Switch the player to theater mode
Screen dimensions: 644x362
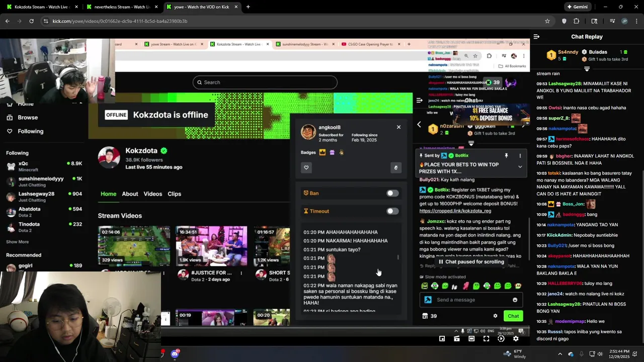pyautogui.click(x=471, y=339)
